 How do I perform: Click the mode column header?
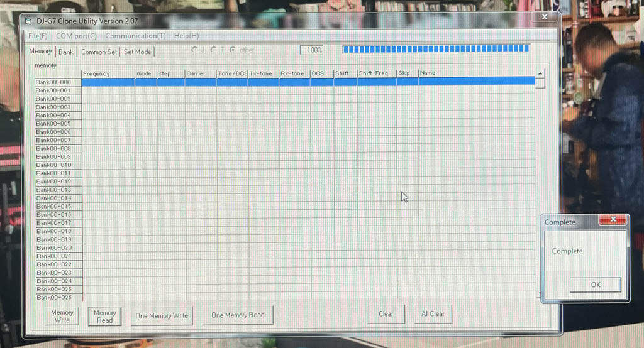(x=146, y=73)
